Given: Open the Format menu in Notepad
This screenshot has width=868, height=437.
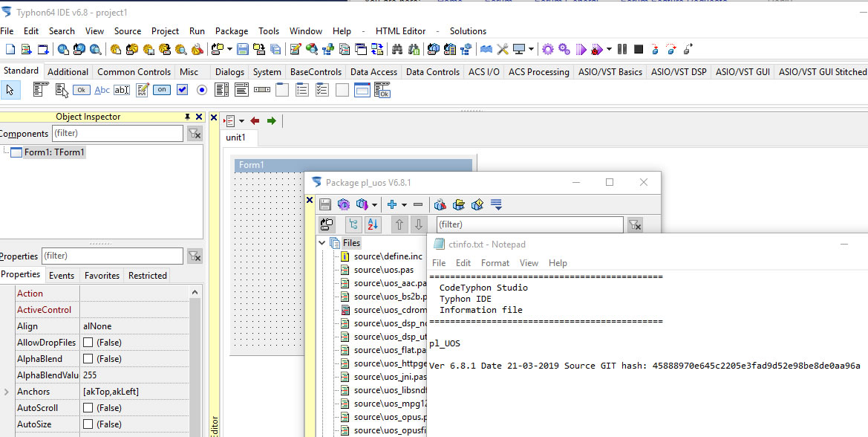Looking at the screenshot, I should point(495,262).
